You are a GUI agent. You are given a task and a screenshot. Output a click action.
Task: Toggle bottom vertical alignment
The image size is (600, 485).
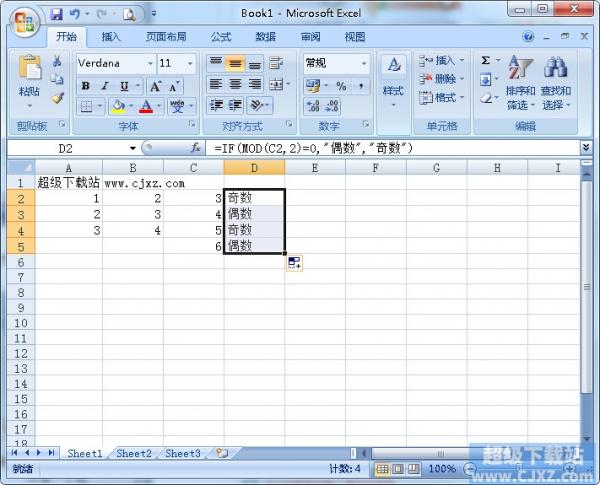tap(255, 63)
